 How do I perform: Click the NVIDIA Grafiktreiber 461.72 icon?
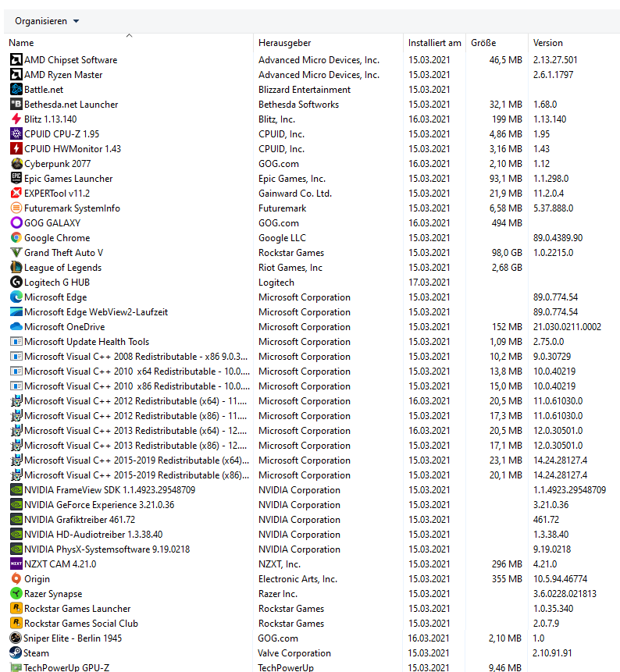click(16, 520)
